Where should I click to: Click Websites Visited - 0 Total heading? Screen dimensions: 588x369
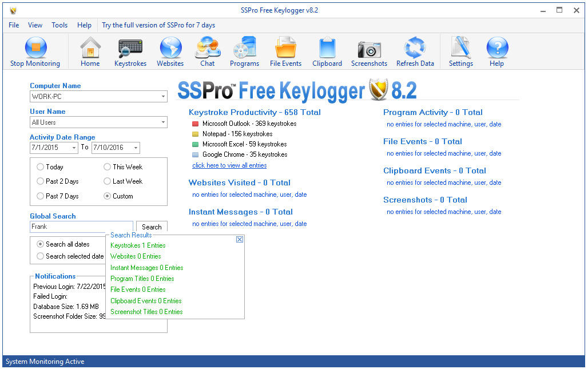pyautogui.click(x=239, y=182)
